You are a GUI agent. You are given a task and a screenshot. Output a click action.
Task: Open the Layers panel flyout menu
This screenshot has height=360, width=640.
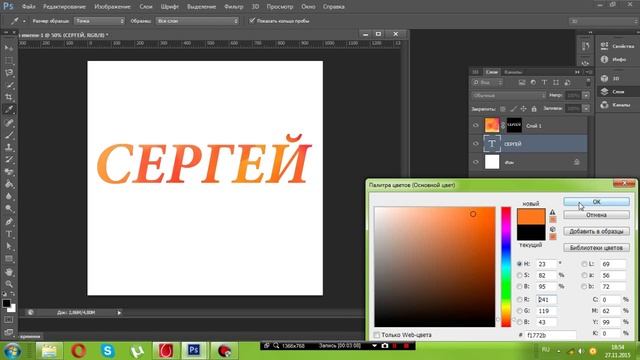588,72
